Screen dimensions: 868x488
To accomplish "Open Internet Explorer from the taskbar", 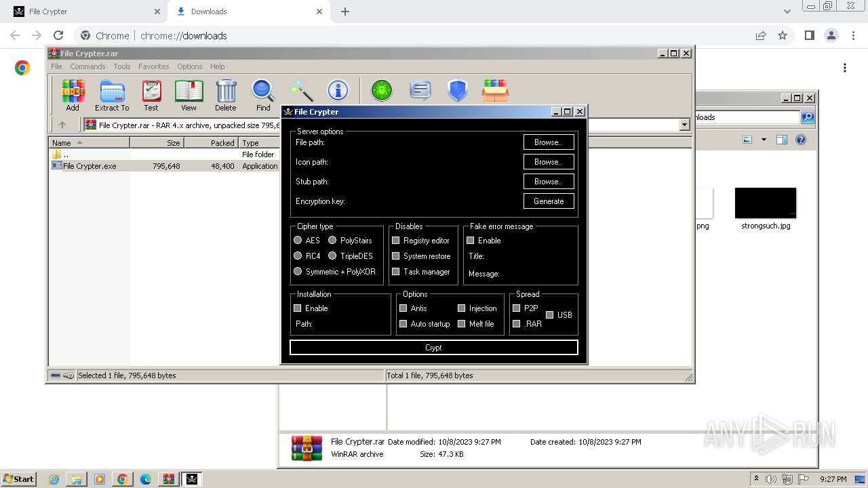I will pos(54,479).
